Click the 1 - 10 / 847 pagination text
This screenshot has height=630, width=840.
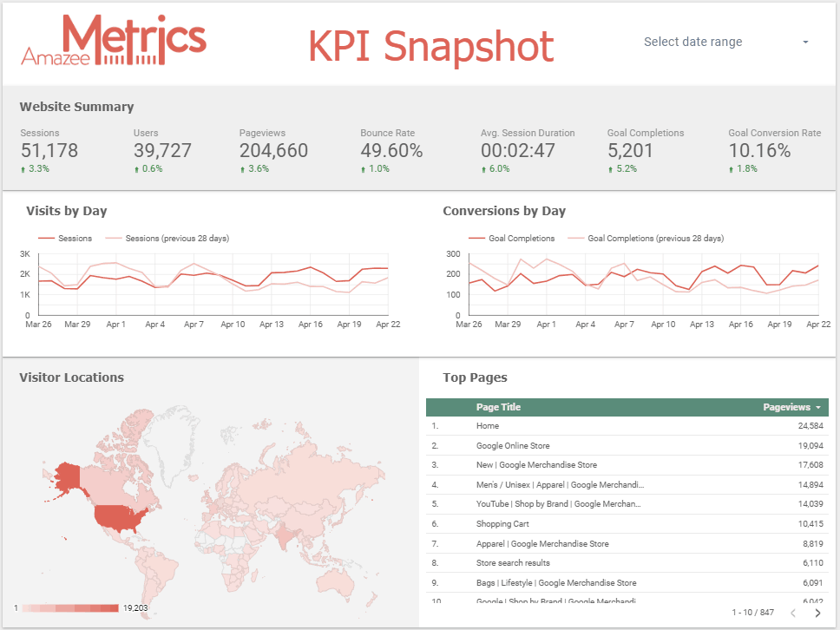(x=752, y=613)
